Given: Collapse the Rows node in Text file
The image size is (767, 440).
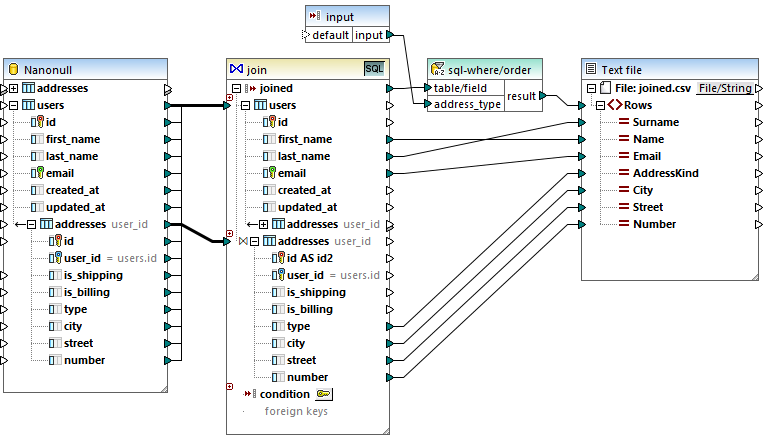Looking at the screenshot, I should pyautogui.click(x=599, y=105).
